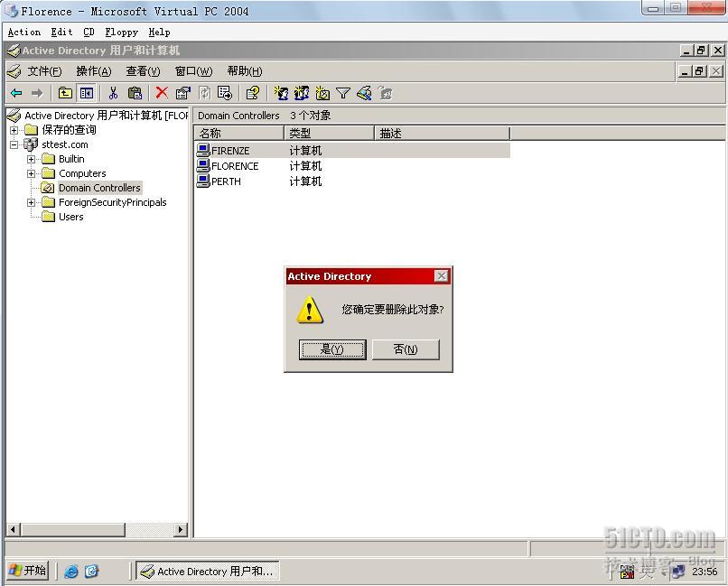Toggle the Show/Hide console tree icon
The image size is (728, 586).
coord(87,93)
